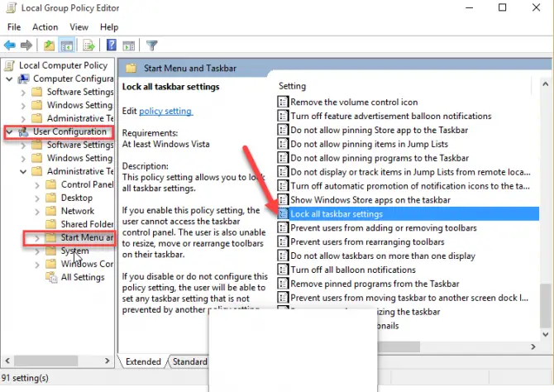Image resolution: width=554 pixels, height=392 pixels.
Task: Expand the Desktop tree node
Action: [x=37, y=198]
